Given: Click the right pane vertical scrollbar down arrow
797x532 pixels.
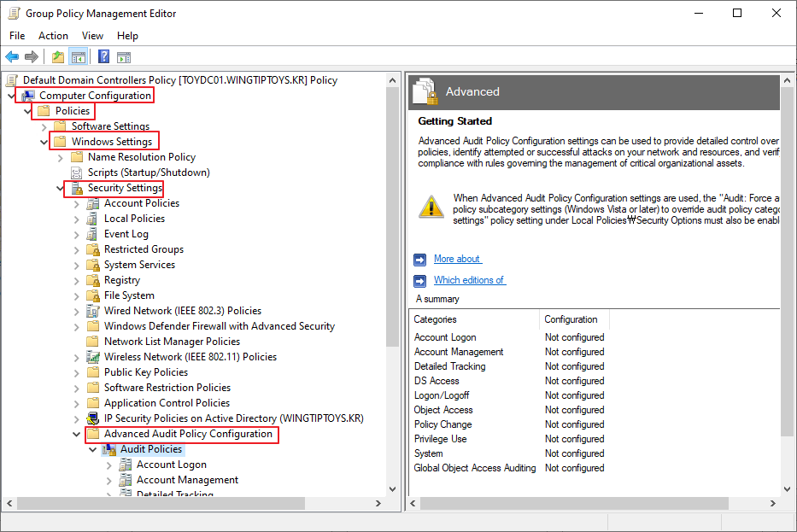Looking at the screenshot, I should 786,488.
